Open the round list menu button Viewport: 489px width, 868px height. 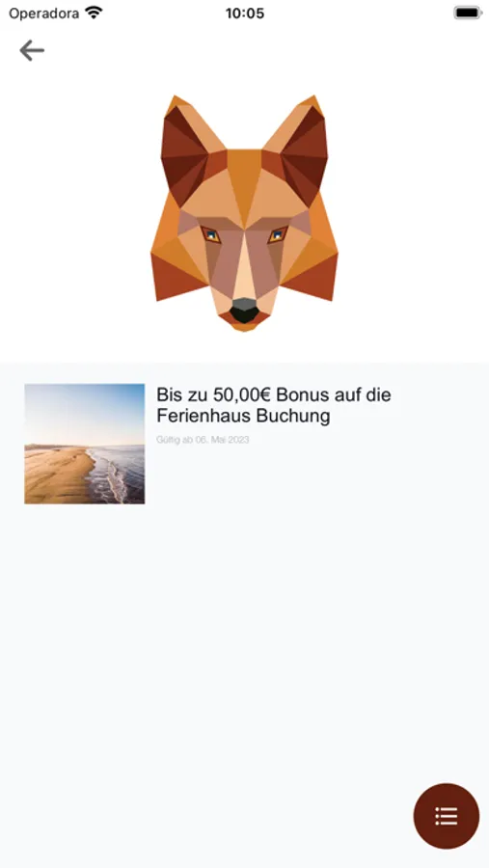pos(446,815)
